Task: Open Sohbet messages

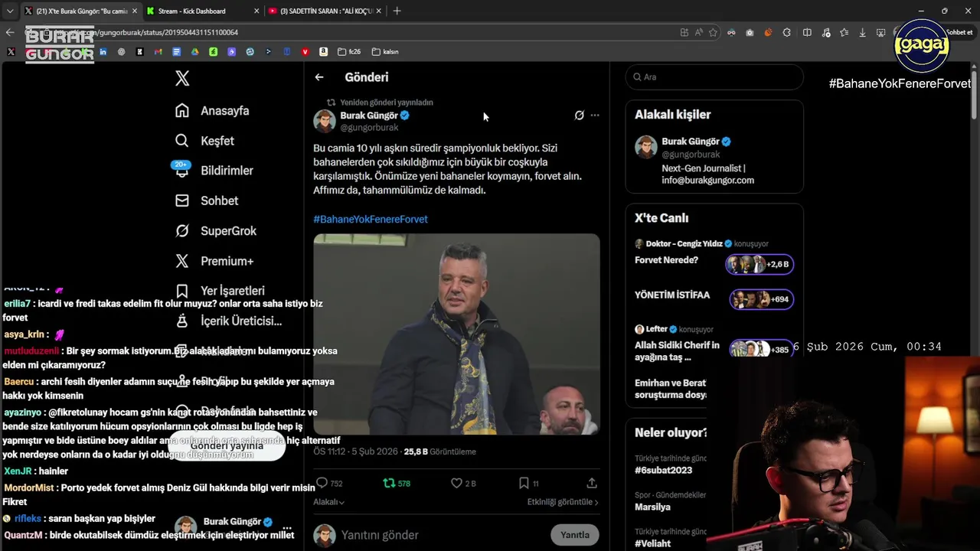Action: pyautogui.click(x=206, y=201)
